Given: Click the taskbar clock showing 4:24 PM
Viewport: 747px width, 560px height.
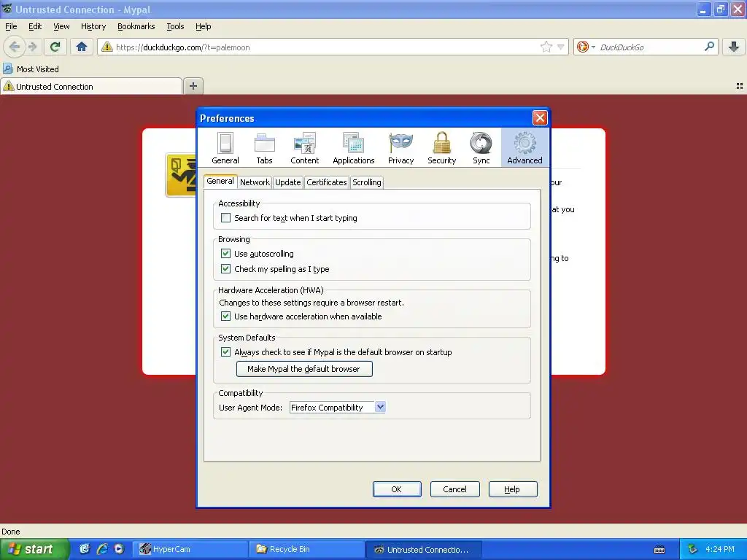Looking at the screenshot, I should (720, 549).
